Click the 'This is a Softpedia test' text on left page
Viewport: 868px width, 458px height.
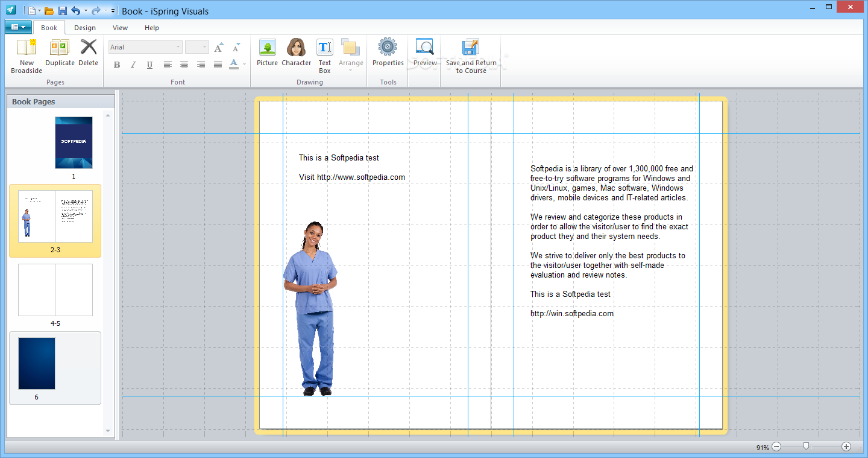coord(339,157)
